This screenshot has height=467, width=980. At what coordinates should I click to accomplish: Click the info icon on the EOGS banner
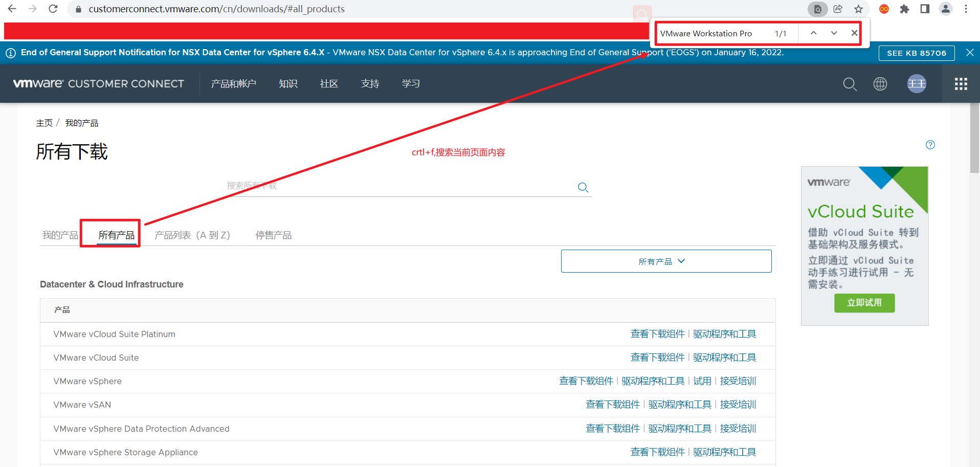pyautogui.click(x=11, y=52)
